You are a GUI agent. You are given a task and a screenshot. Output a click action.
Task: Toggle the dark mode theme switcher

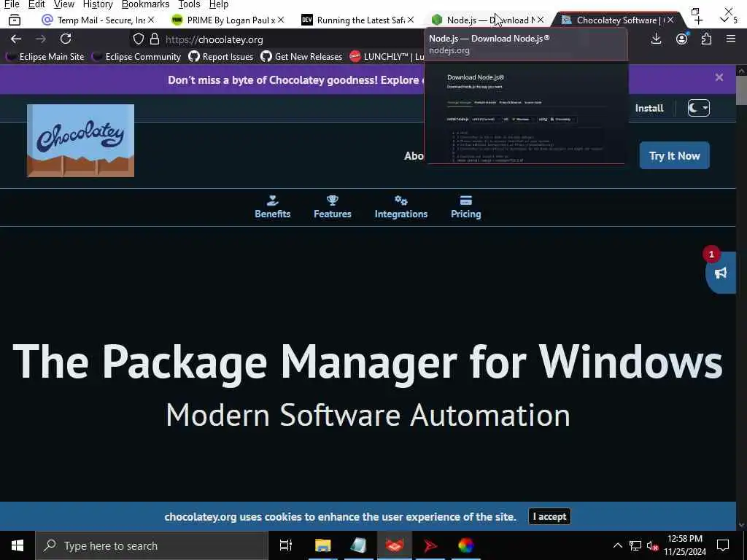coord(698,108)
